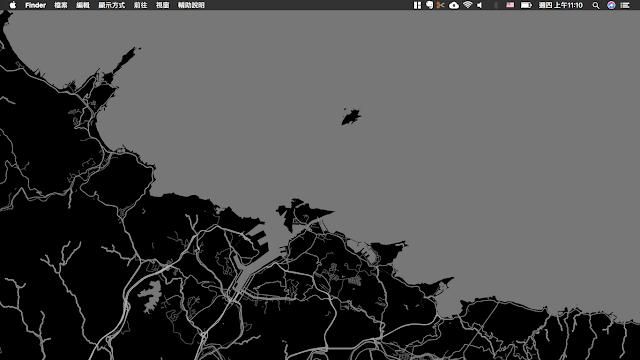The height and width of the screenshot is (360, 640).
Task: Open the 視窗 menu
Action: tap(162, 5)
